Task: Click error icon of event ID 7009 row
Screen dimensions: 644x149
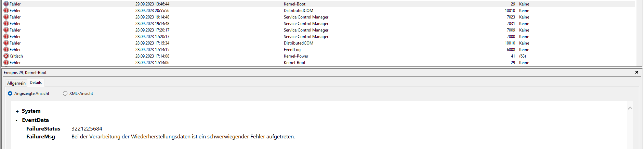Action: point(6,30)
